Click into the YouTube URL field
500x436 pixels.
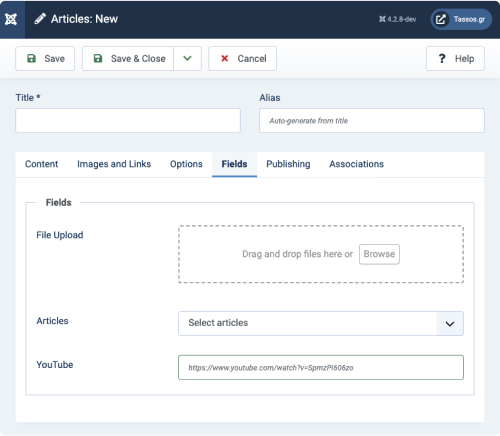coord(321,367)
